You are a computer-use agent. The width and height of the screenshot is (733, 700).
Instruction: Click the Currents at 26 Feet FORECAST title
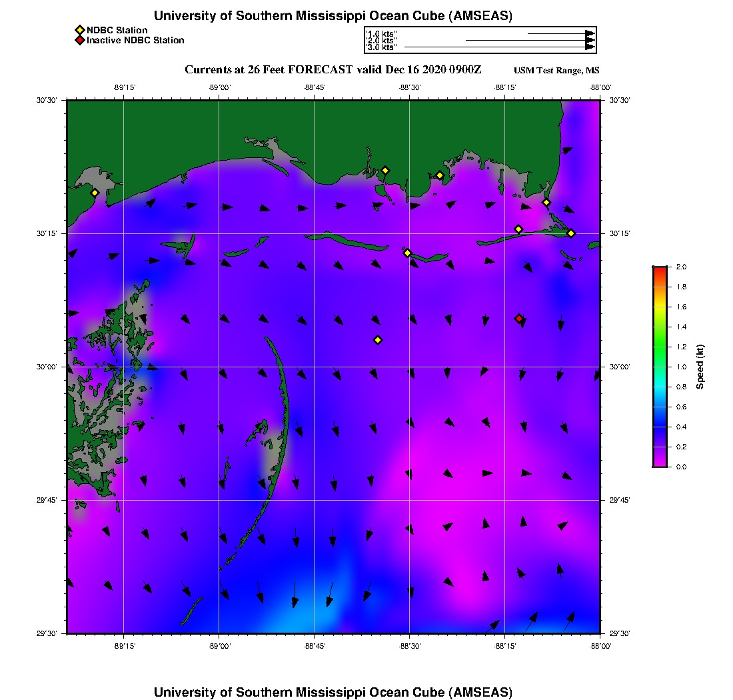click(x=333, y=70)
